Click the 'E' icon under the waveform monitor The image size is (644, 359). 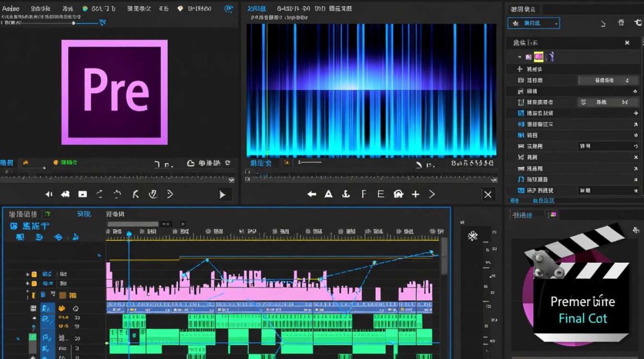(381, 194)
